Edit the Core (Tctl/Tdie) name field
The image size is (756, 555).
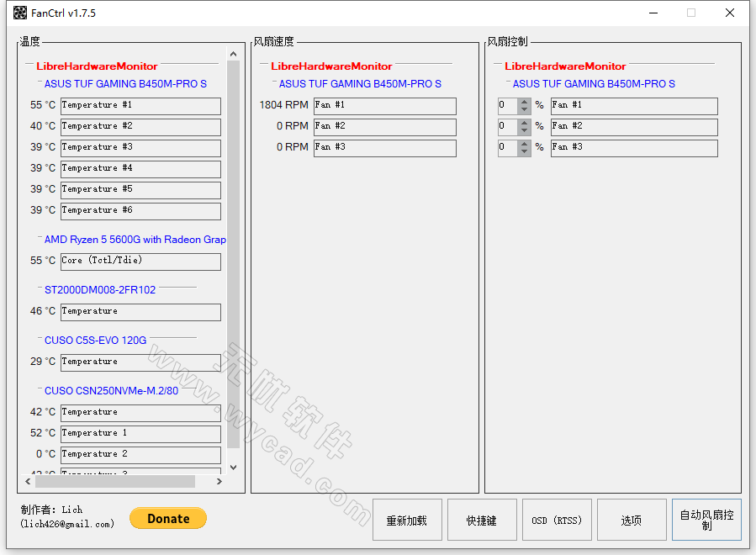[x=140, y=262]
